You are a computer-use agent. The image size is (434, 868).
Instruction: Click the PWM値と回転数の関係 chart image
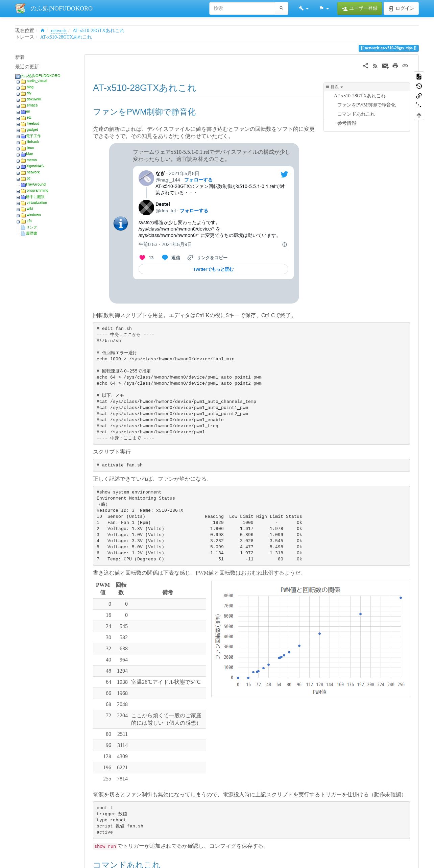[310, 639]
